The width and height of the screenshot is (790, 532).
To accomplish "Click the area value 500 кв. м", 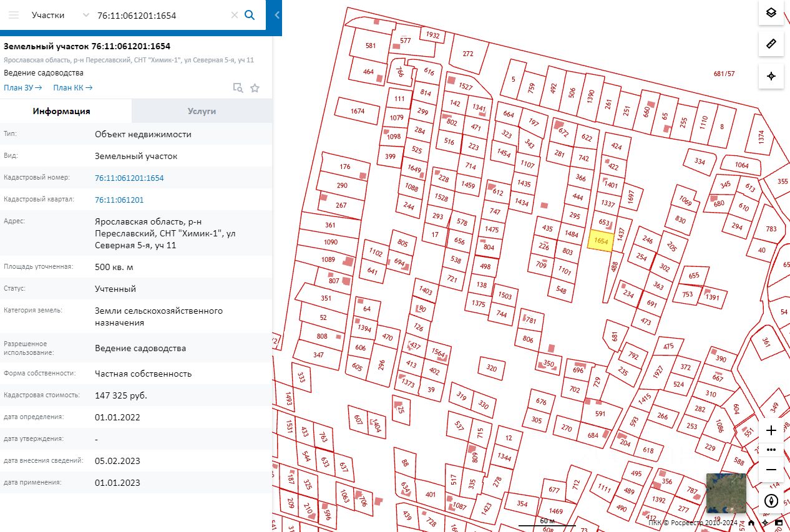I will coord(114,267).
